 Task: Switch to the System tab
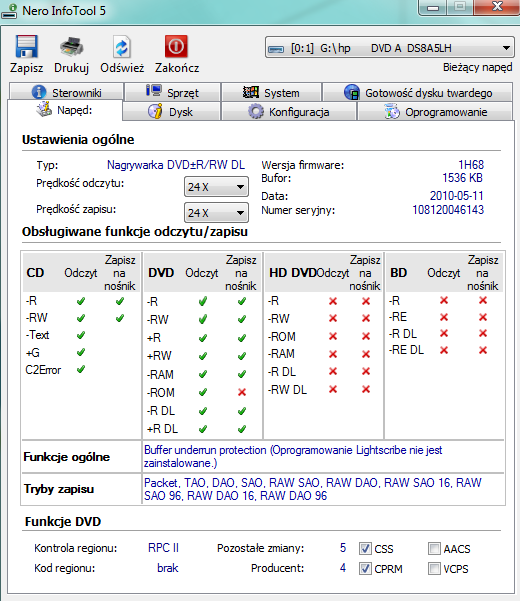(x=271, y=92)
